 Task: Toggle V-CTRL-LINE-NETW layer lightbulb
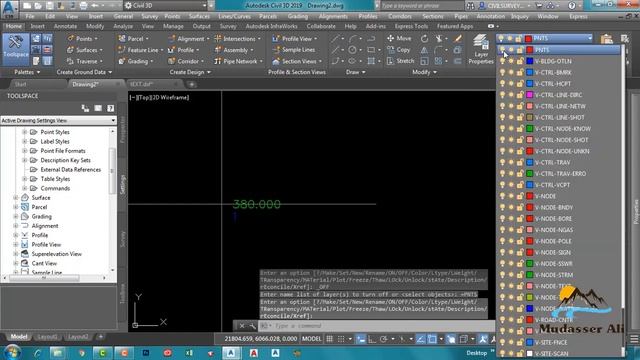click(502, 106)
